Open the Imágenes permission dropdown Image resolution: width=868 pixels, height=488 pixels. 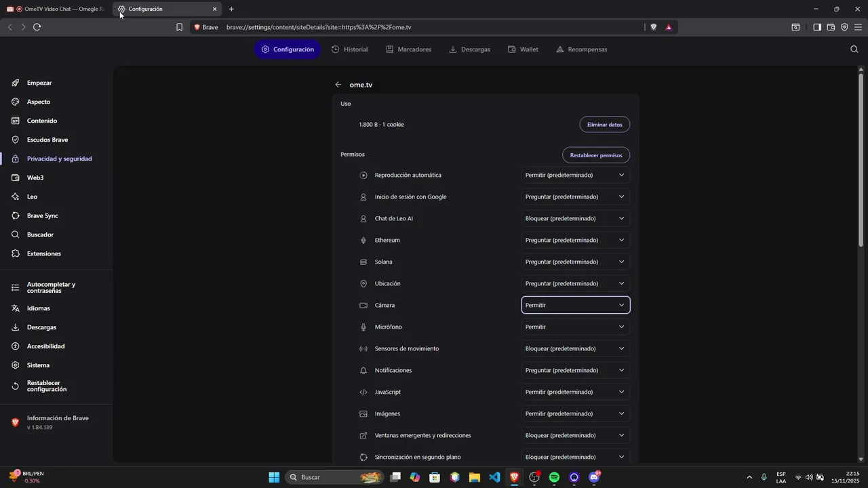coord(576,413)
